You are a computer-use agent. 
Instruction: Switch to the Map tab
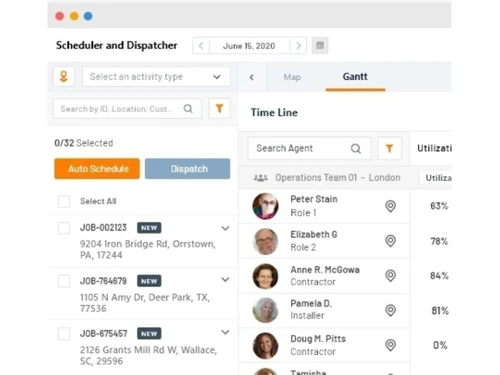pos(292,77)
